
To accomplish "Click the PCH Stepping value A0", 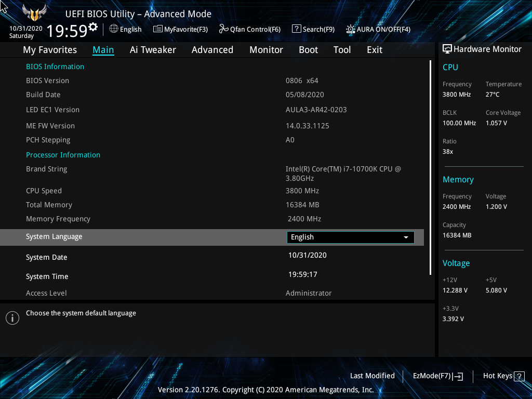I will point(290,140).
